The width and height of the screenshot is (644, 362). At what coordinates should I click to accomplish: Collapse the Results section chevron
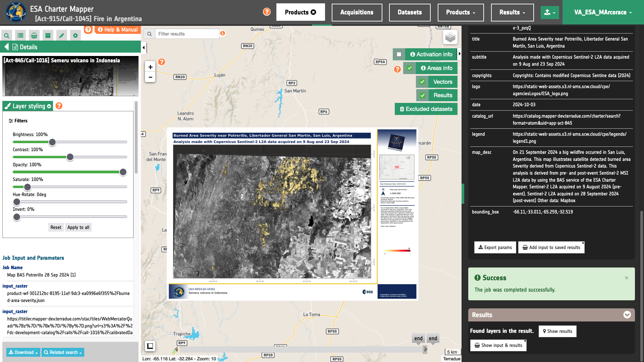click(x=627, y=315)
